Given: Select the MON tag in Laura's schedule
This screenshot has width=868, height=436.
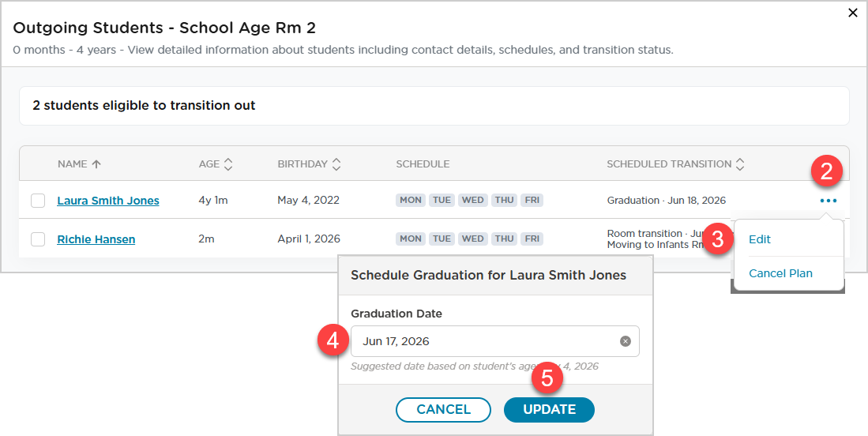Looking at the screenshot, I should (x=411, y=201).
